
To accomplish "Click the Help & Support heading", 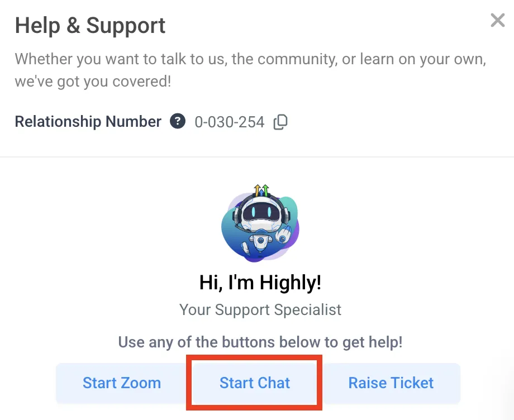I will point(90,26).
